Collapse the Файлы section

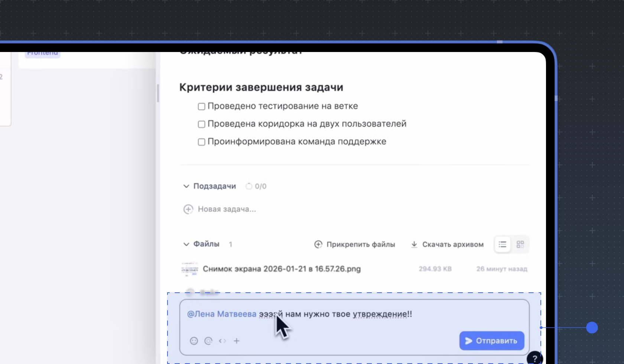tap(186, 244)
